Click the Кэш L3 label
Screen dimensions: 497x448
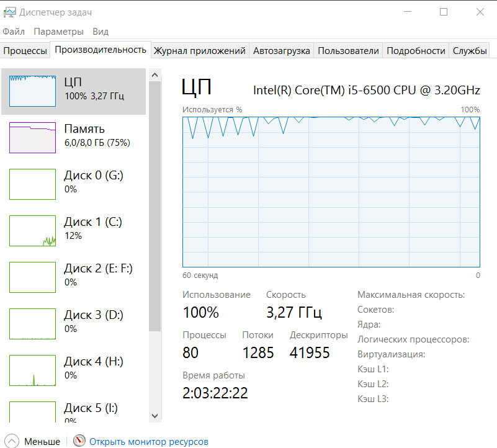(373, 399)
